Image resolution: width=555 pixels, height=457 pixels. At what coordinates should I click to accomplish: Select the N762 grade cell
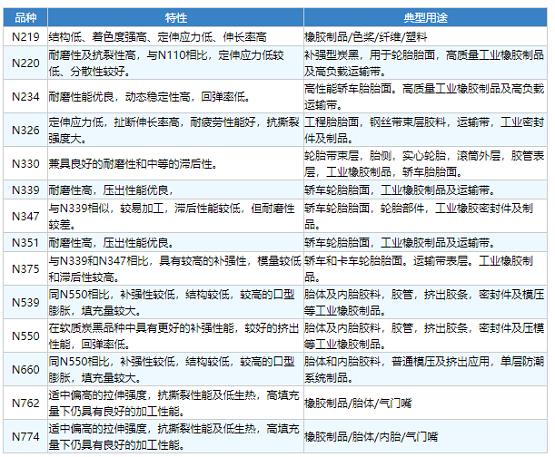click(x=25, y=403)
